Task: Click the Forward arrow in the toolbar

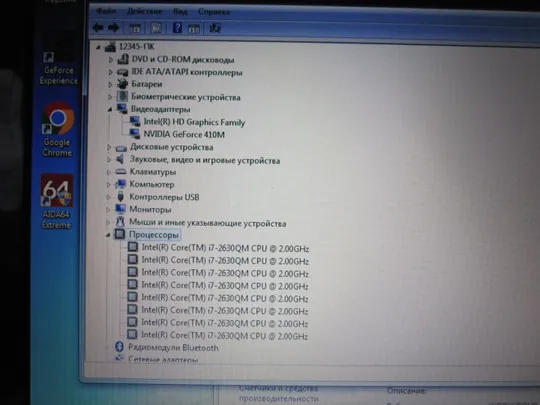Action: [114, 28]
